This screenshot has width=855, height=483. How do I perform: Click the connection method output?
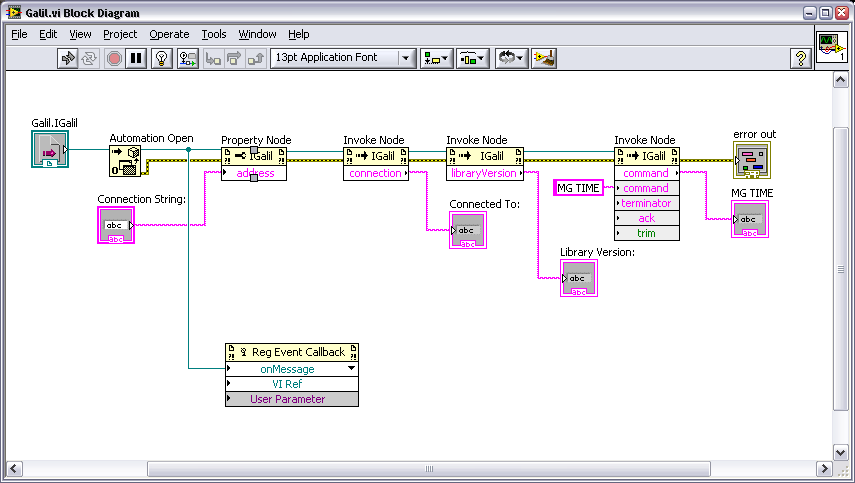376,173
